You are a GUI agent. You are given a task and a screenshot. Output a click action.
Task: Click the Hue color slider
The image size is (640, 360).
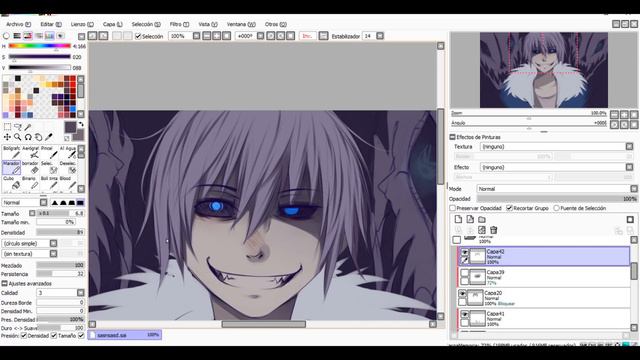(x=40, y=46)
